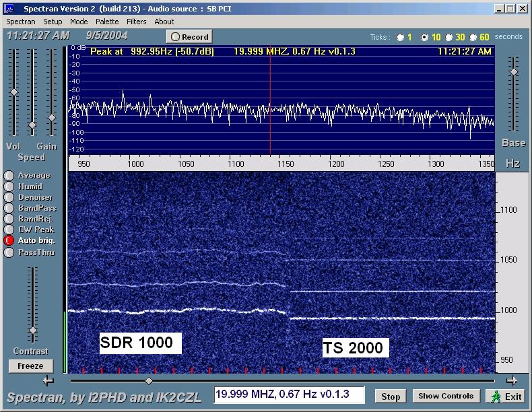Enable the Average filter option
This screenshot has height=412, width=532.
click(9, 176)
